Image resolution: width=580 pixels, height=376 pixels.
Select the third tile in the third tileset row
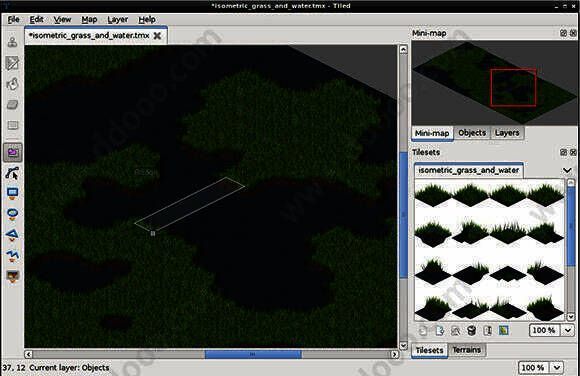508,273
